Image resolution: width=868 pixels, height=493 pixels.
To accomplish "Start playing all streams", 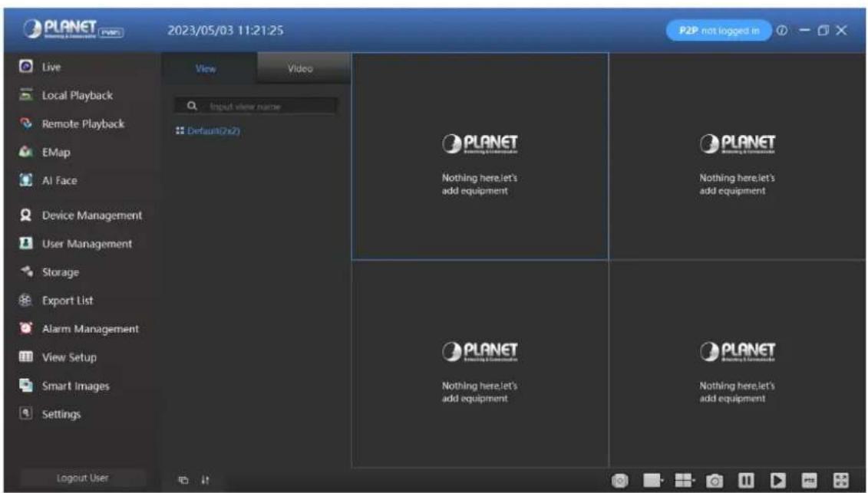I will 777,480.
